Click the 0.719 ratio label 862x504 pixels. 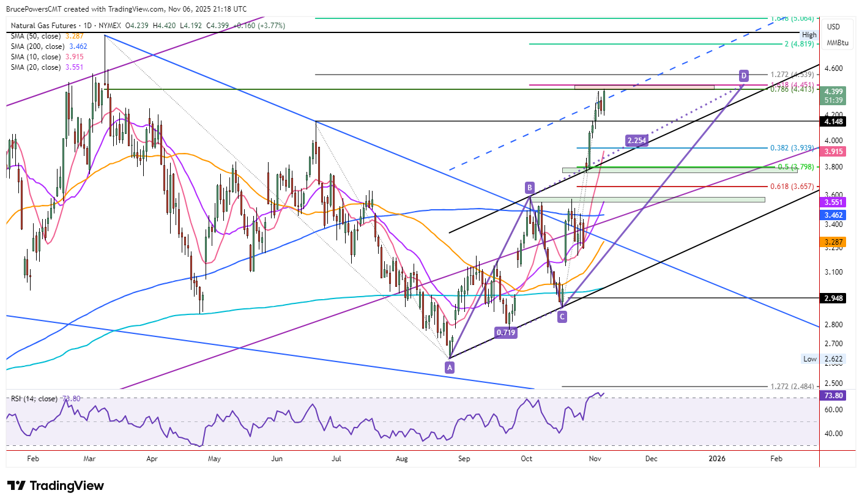(x=505, y=333)
